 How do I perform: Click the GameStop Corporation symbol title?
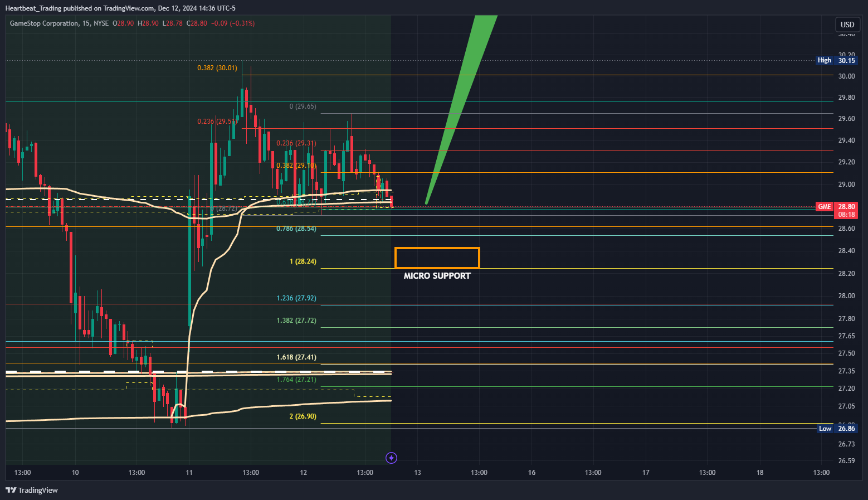(x=45, y=23)
